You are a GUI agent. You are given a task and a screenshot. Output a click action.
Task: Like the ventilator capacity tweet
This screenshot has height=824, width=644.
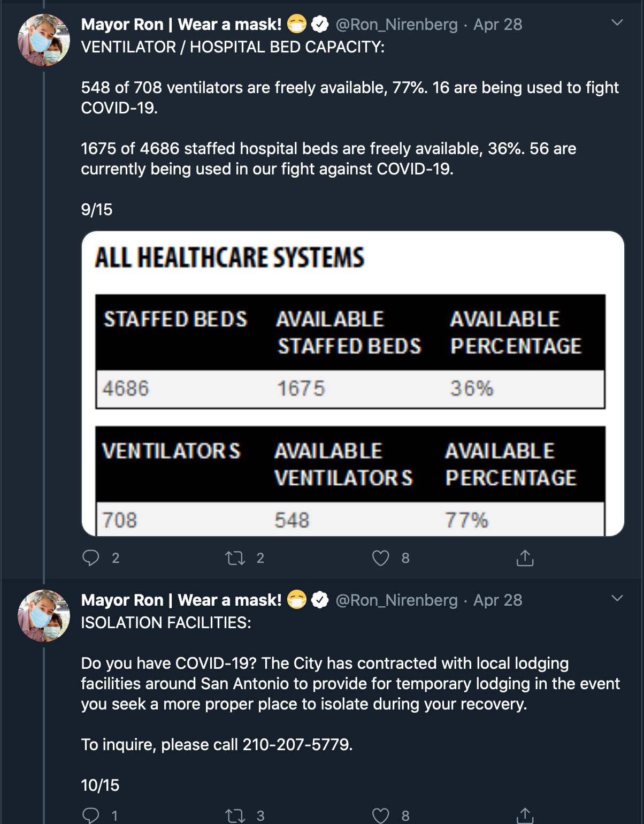[x=380, y=558]
